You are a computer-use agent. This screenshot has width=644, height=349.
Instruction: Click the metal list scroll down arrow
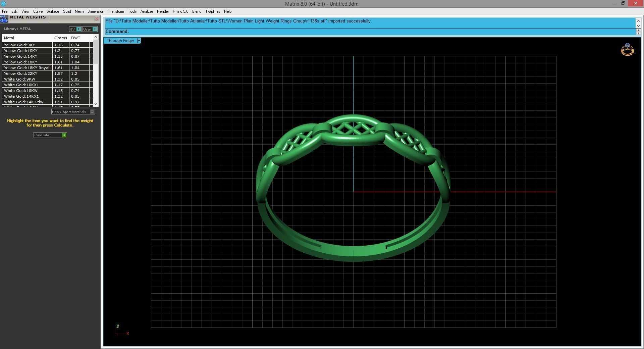tap(96, 104)
